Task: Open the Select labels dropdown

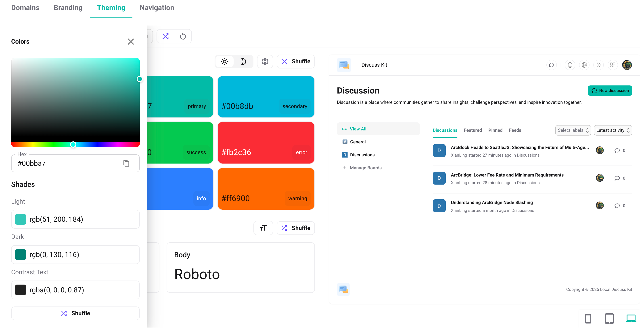Action: coord(573,130)
